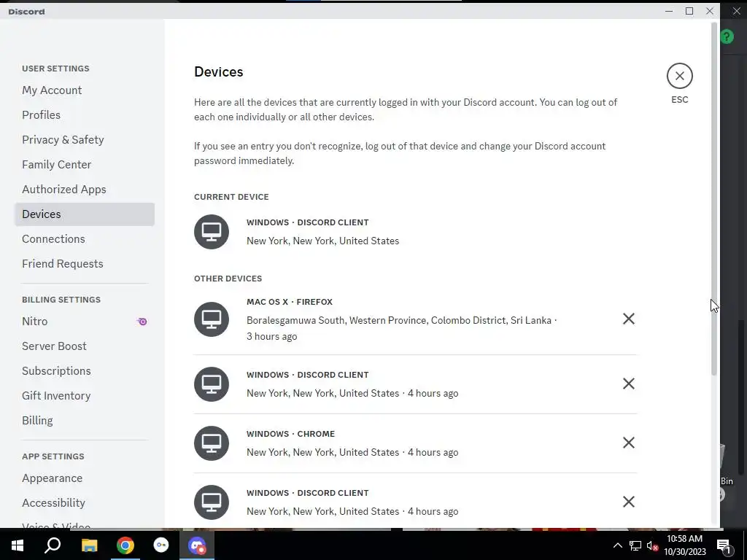This screenshot has height=560, width=747.
Task: Open Friend Requests settings
Action: pyautogui.click(x=85, y=263)
